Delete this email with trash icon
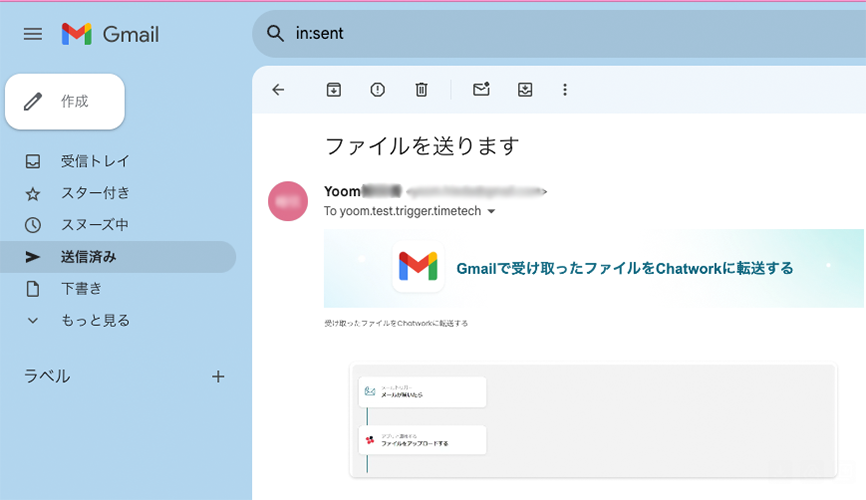This screenshot has width=866, height=500. 421,90
